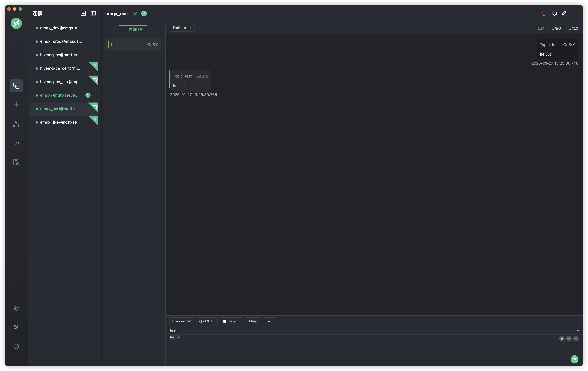
Task: Go to previous payload with left arrow
Action: point(562,339)
